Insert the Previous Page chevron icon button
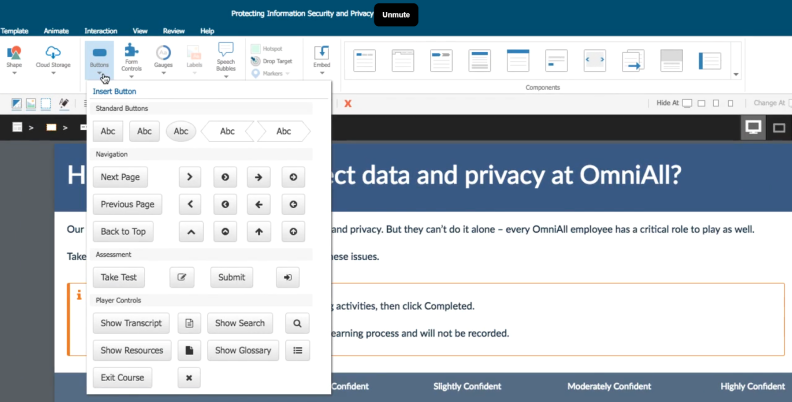 pyautogui.click(x=190, y=205)
